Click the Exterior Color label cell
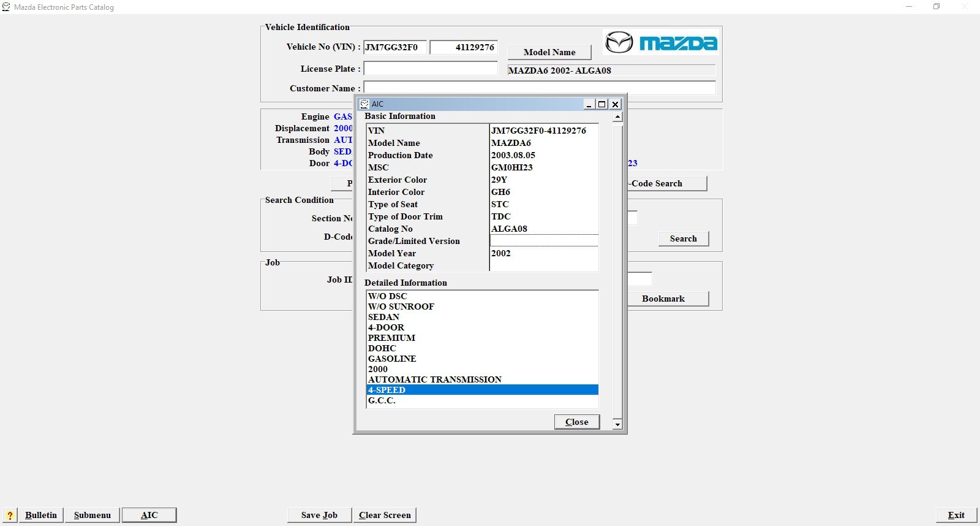Image resolution: width=980 pixels, height=526 pixels. click(x=428, y=180)
